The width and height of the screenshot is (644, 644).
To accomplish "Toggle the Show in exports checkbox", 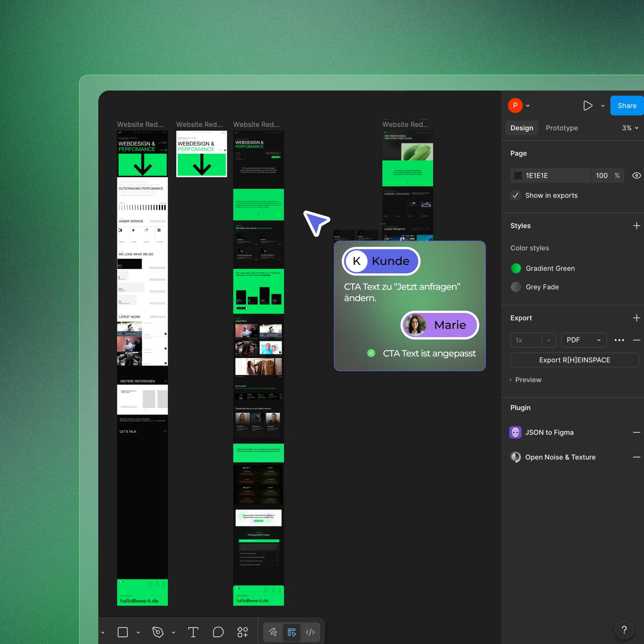I will point(515,195).
